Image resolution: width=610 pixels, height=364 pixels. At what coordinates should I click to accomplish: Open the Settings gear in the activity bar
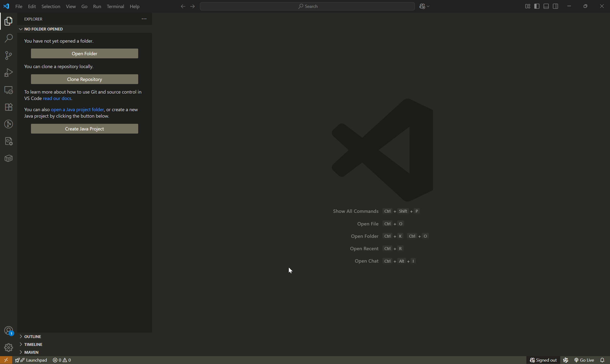(x=9, y=348)
